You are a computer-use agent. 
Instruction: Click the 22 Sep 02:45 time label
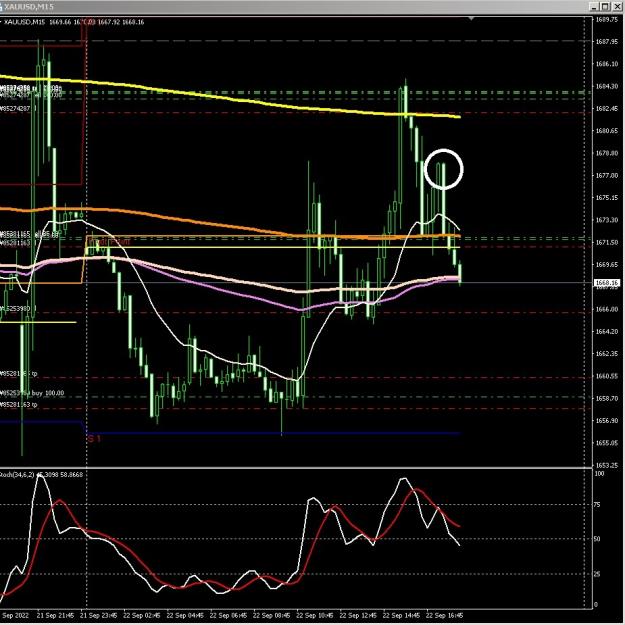[142, 615]
